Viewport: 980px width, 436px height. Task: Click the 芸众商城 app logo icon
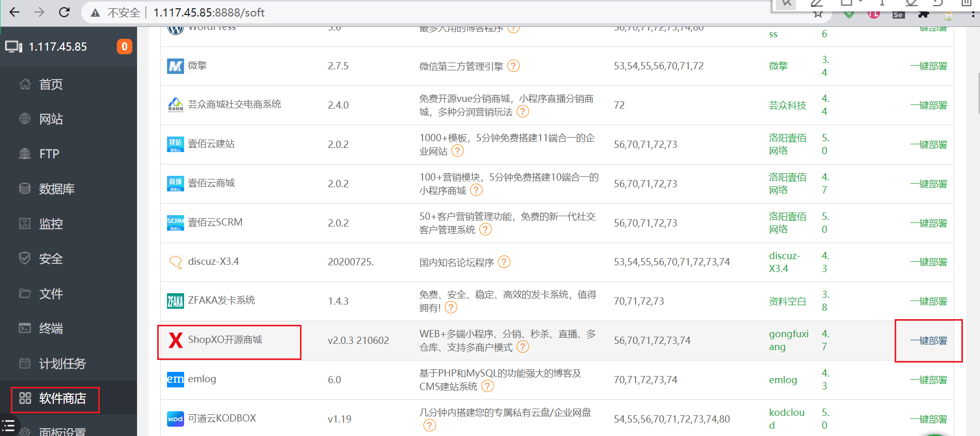(x=175, y=104)
